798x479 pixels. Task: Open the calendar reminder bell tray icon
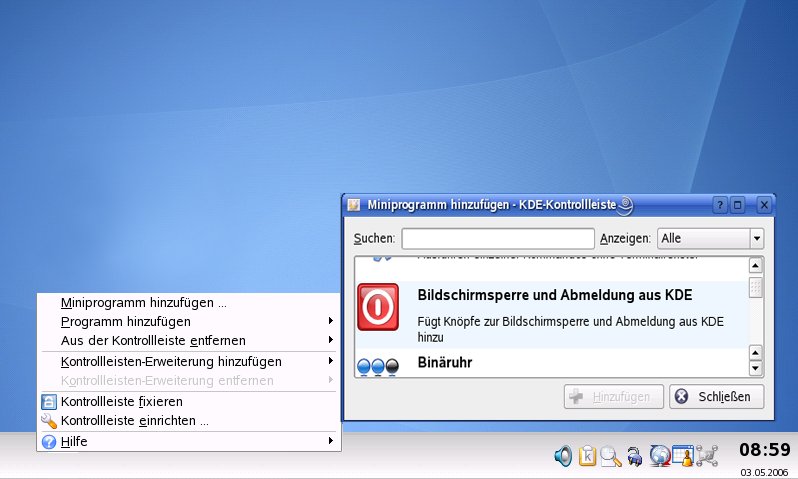[683, 456]
